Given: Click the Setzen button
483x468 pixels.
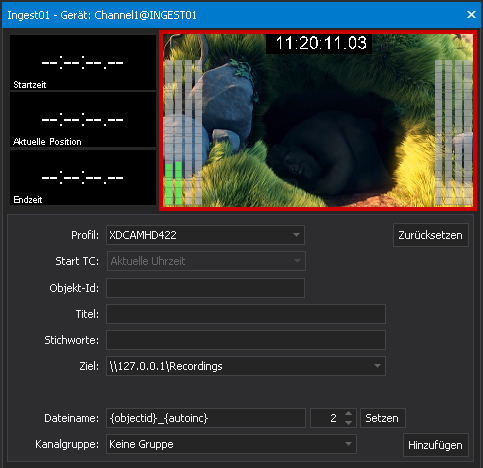Looking at the screenshot, I should (x=382, y=418).
